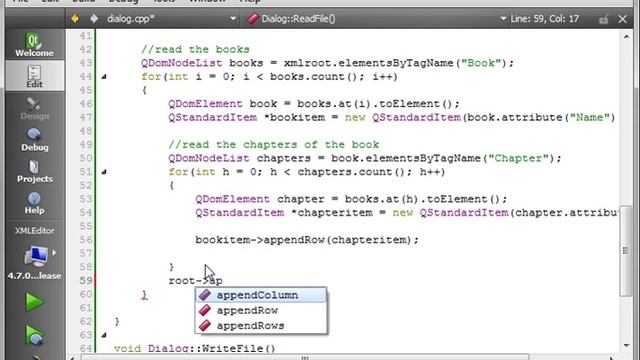The width and height of the screenshot is (640, 360).
Task: Choose appendRows from autocomplete list
Action: (x=261, y=326)
